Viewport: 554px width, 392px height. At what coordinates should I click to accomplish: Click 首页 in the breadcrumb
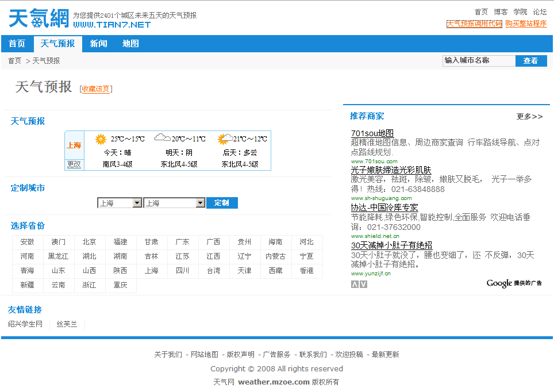[x=15, y=61]
